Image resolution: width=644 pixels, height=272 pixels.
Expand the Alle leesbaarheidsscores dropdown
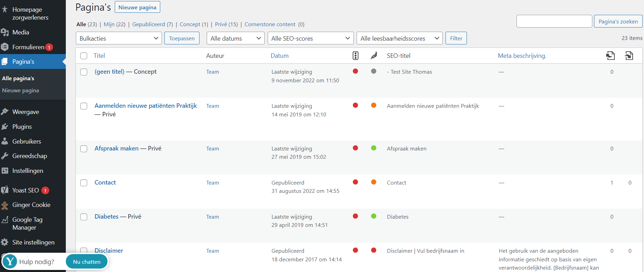(400, 38)
